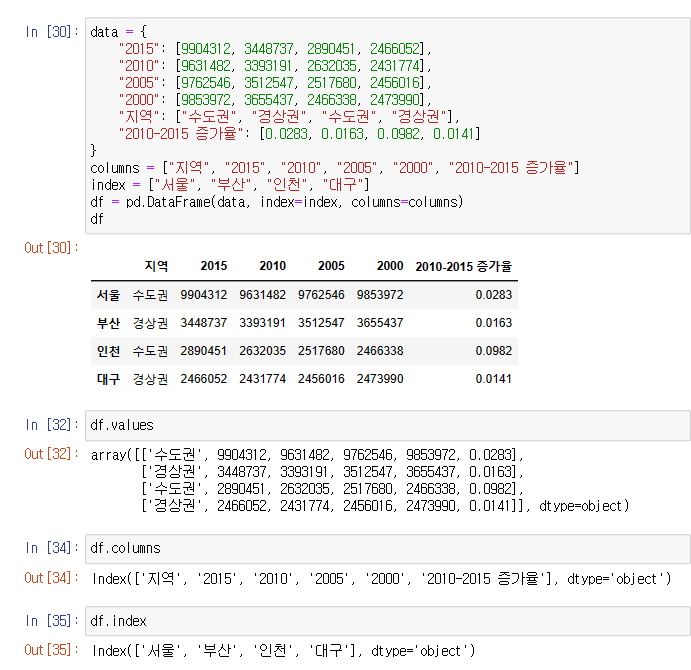Click table cell value 0.0141
This screenshot has height=670, width=691.
point(494,379)
